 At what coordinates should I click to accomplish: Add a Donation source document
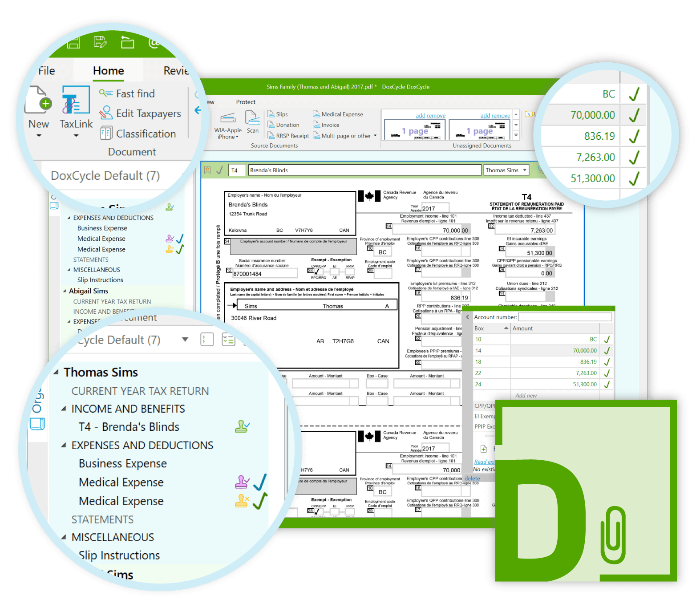283,125
